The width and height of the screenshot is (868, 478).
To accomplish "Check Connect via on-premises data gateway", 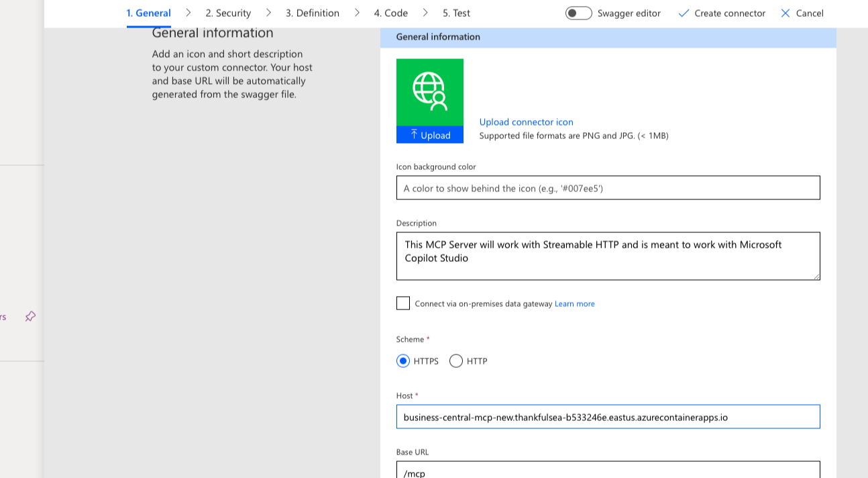I will coord(402,303).
